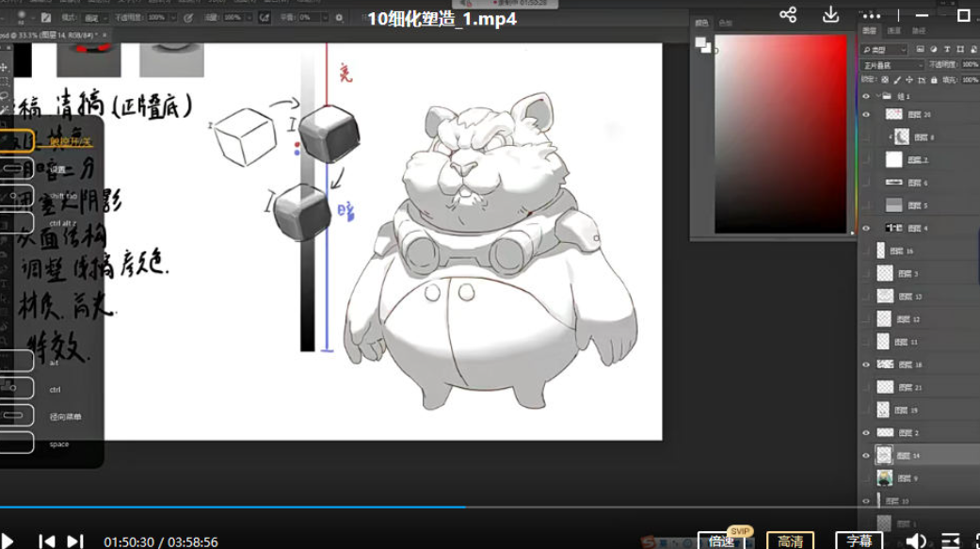Click the download icon in the player header

pos(830,15)
